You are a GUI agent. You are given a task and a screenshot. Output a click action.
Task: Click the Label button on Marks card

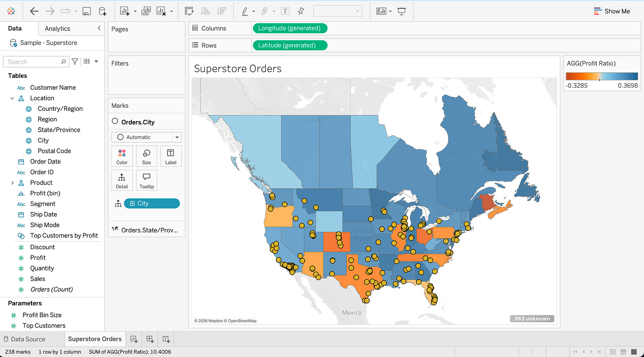(171, 156)
